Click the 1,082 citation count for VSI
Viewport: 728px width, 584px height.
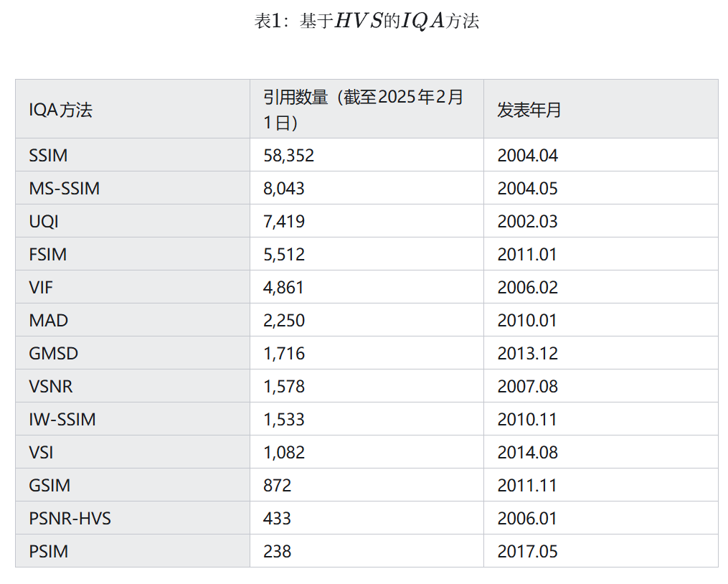(x=284, y=453)
